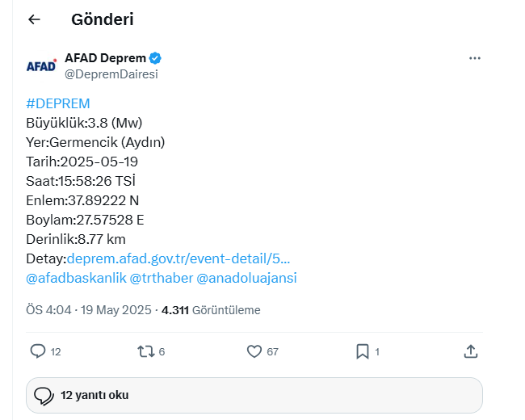
Task: Go back using the arrow icon
Action: pos(34,19)
